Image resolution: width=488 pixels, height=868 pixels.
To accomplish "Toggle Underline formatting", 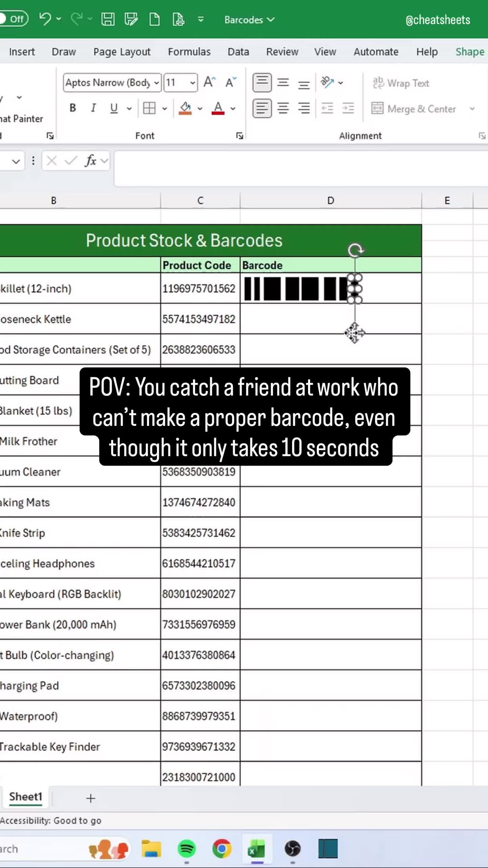I will click(x=114, y=108).
